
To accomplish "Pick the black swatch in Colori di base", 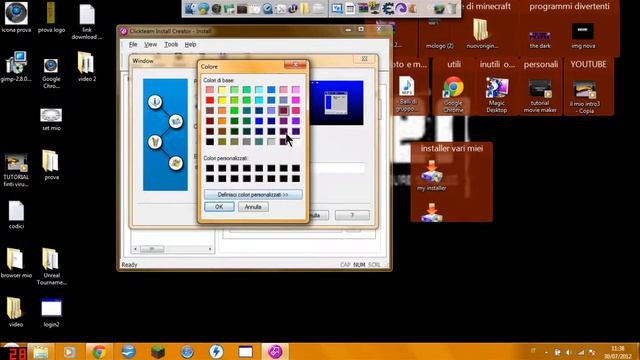I will (210, 142).
